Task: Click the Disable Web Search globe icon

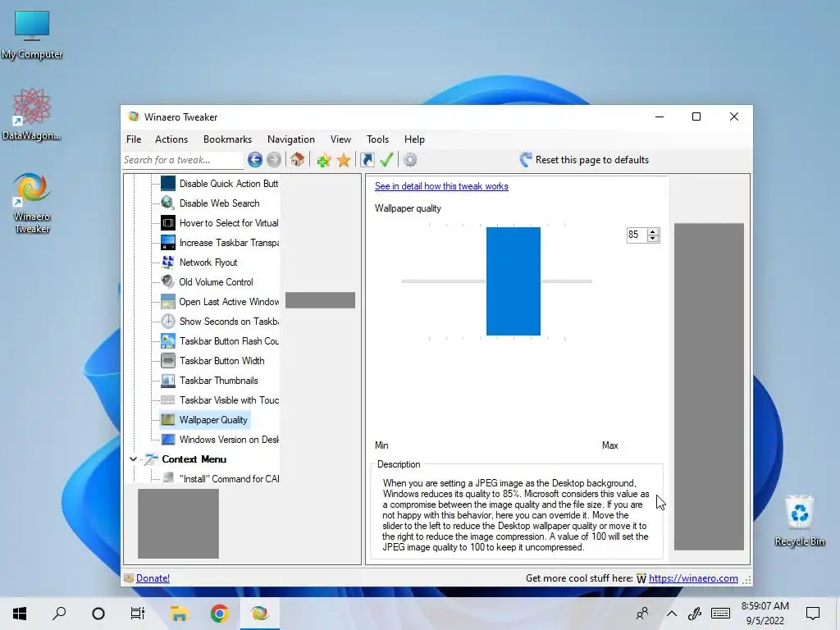Action: 168,203
